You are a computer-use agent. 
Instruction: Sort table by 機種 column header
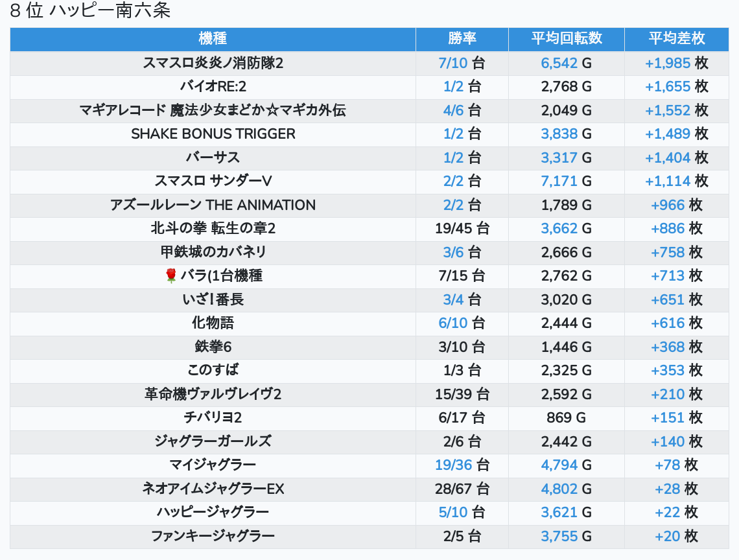(x=213, y=39)
